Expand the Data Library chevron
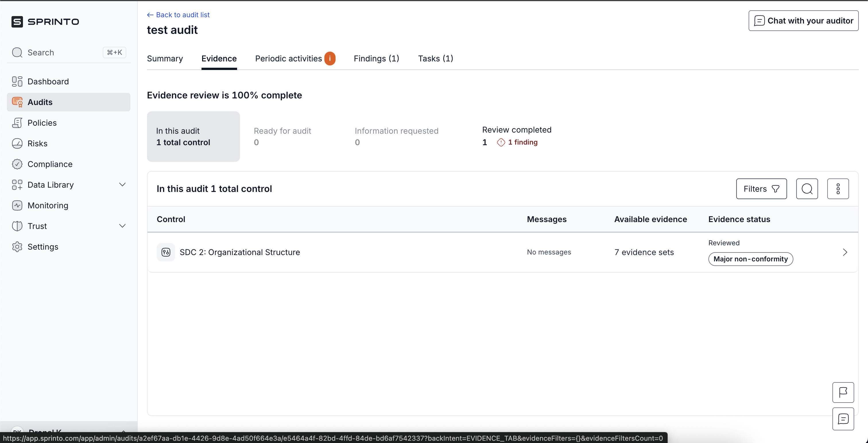The width and height of the screenshot is (868, 443). coord(122,184)
